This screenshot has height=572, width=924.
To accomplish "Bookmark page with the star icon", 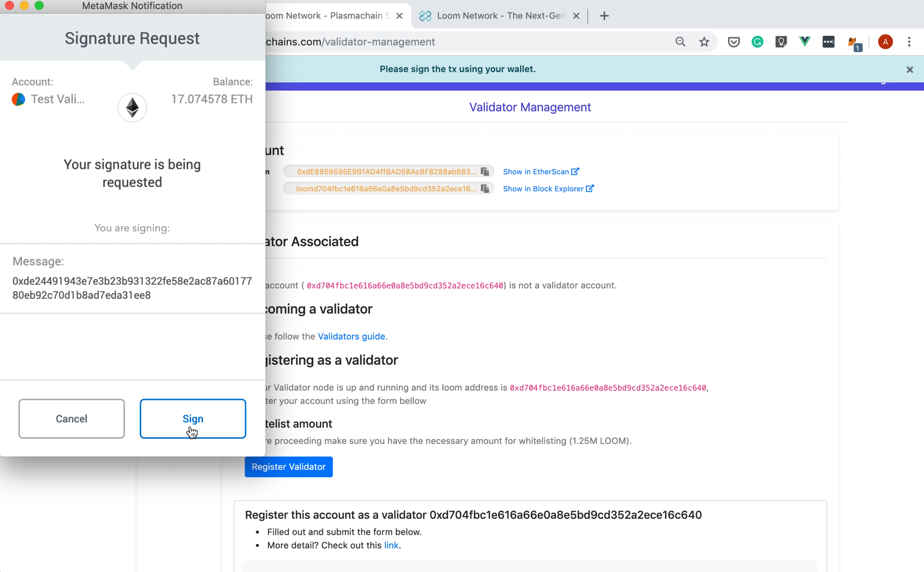I will click(704, 42).
